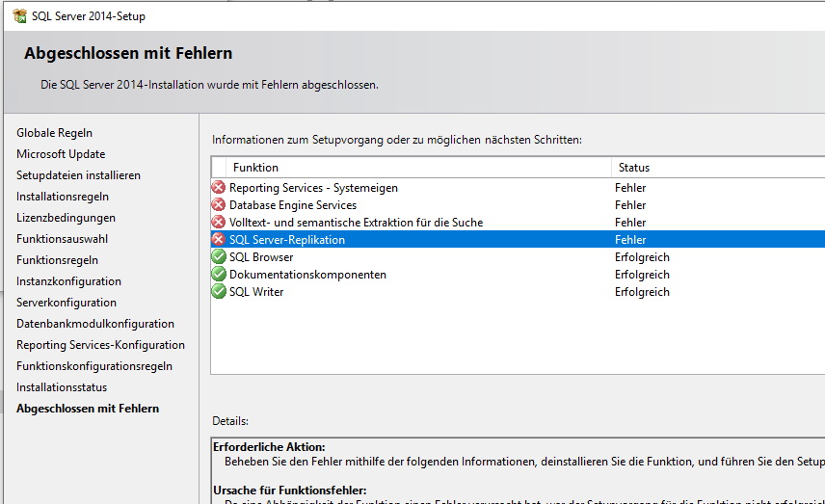The image size is (825, 504).
Task: Click error icon beside SQL Server-Replikation
Action: coord(219,239)
